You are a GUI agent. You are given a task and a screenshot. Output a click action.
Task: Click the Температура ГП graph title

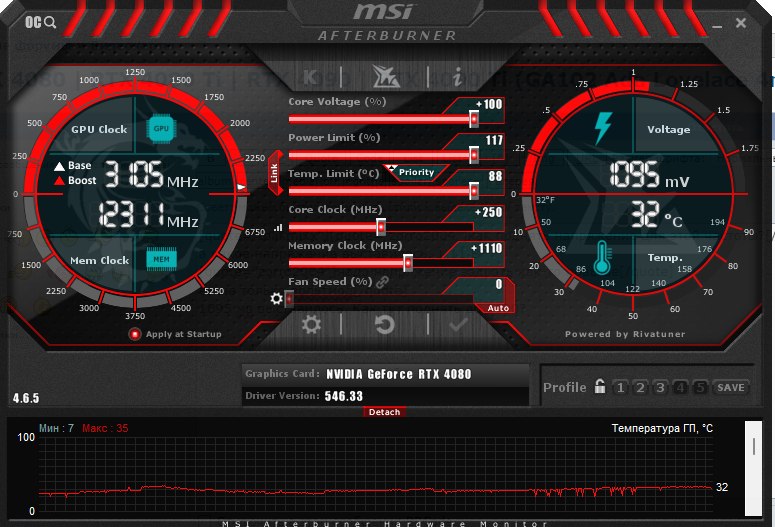pyautogui.click(x=662, y=428)
